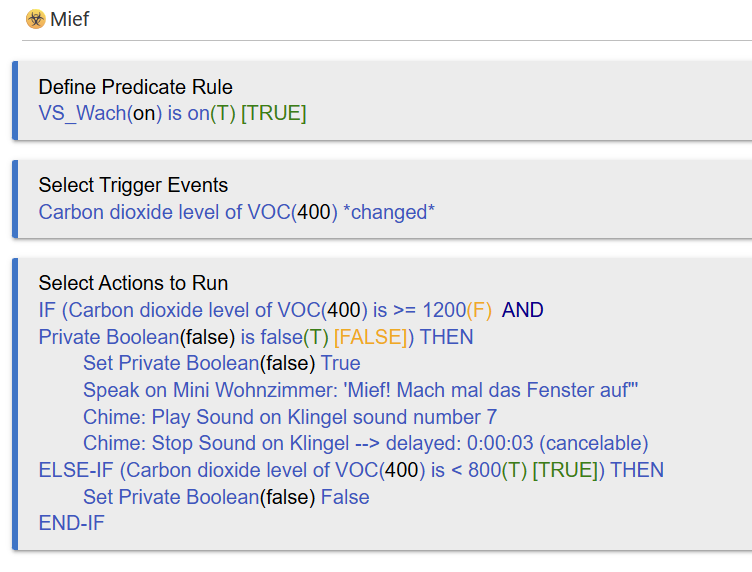Select the delayed Chime Stop Sound action

coord(365,443)
